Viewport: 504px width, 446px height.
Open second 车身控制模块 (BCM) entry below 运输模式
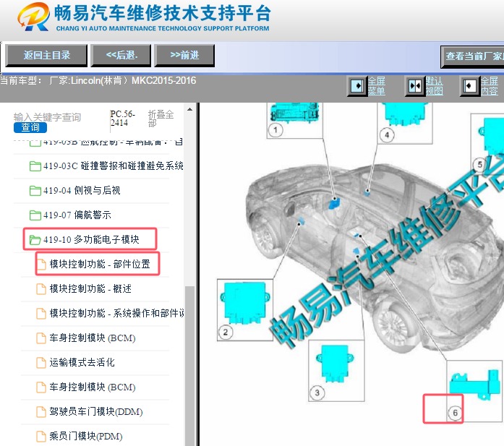coord(93,387)
